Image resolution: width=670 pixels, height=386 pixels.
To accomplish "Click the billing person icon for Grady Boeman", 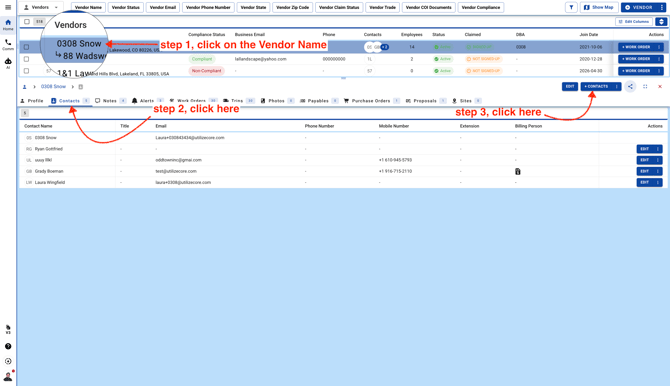I will pyautogui.click(x=517, y=171).
